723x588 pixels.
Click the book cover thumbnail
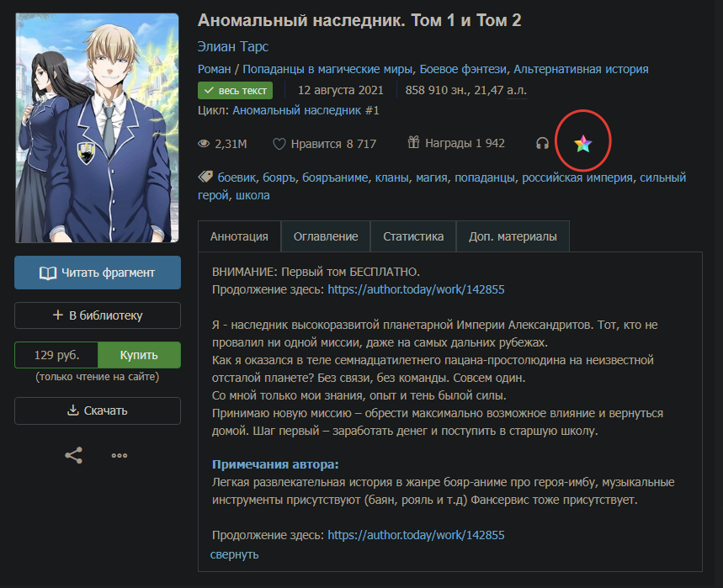pyautogui.click(x=97, y=128)
